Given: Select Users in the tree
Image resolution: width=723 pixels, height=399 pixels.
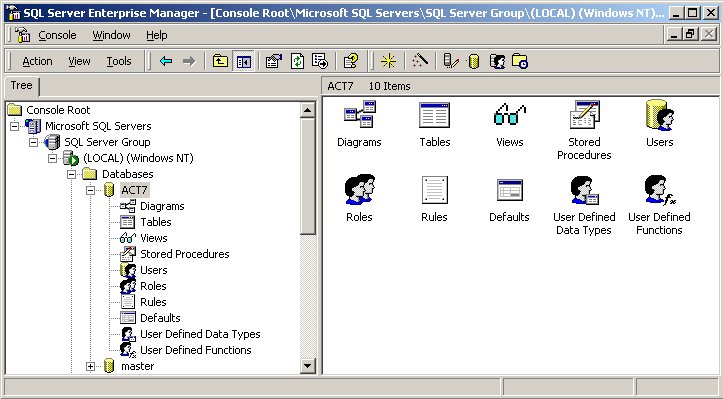Looking at the screenshot, I should [x=154, y=270].
